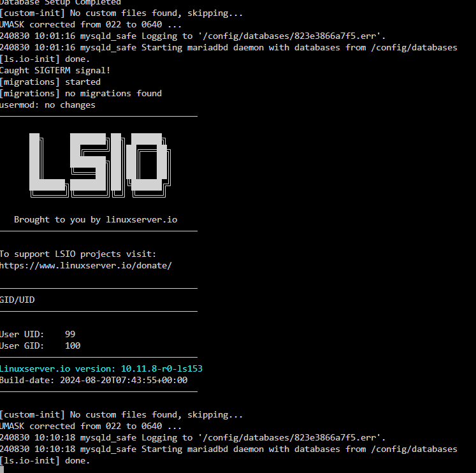Click the 'Database Setup Completed' line at top
Viewport: 476px width, 473px height.
[x=61, y=3]
